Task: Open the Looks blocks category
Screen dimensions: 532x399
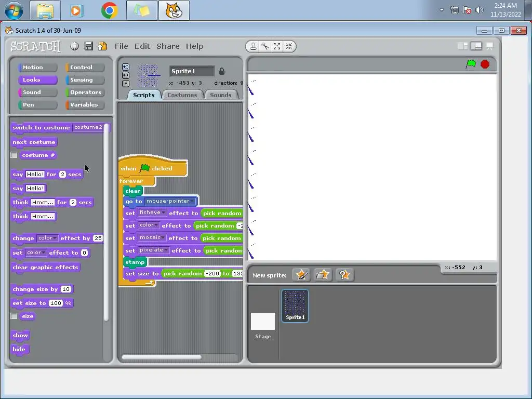Action: pyautogui.click(x=37, y=79)
